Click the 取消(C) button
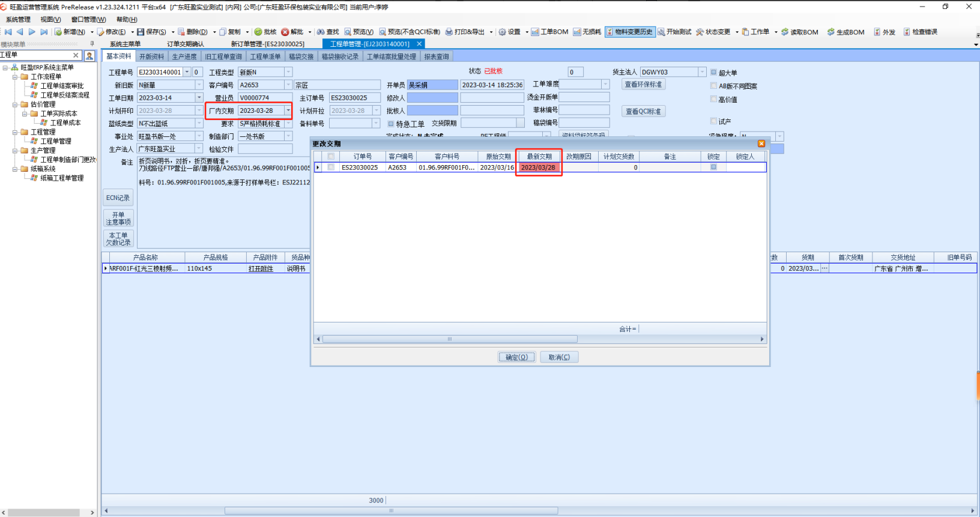This screenshot has width=980, height=517. pos(559,357)
